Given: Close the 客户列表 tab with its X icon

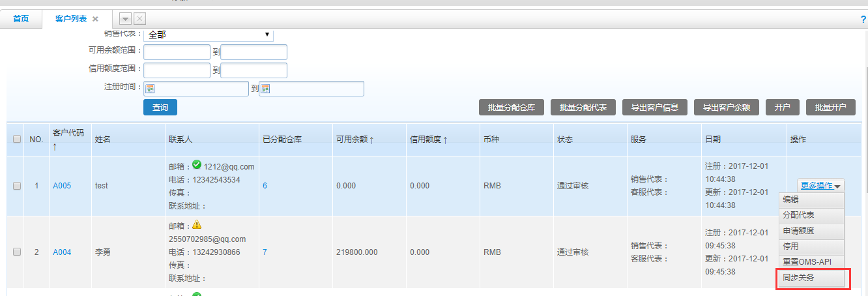Looking at the screenshot, I should (x=95, y=19).
